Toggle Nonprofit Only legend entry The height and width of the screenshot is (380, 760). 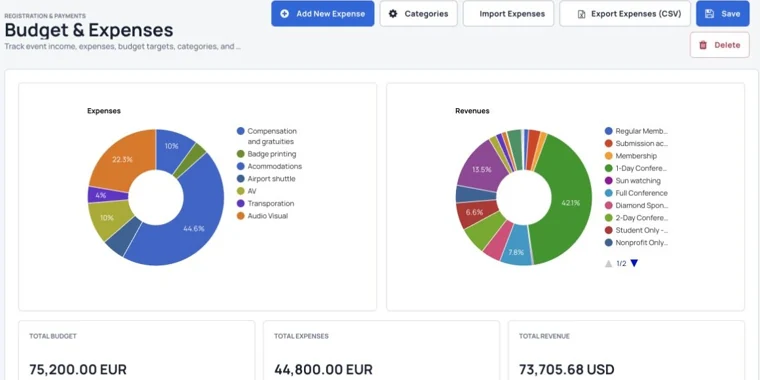636,243
